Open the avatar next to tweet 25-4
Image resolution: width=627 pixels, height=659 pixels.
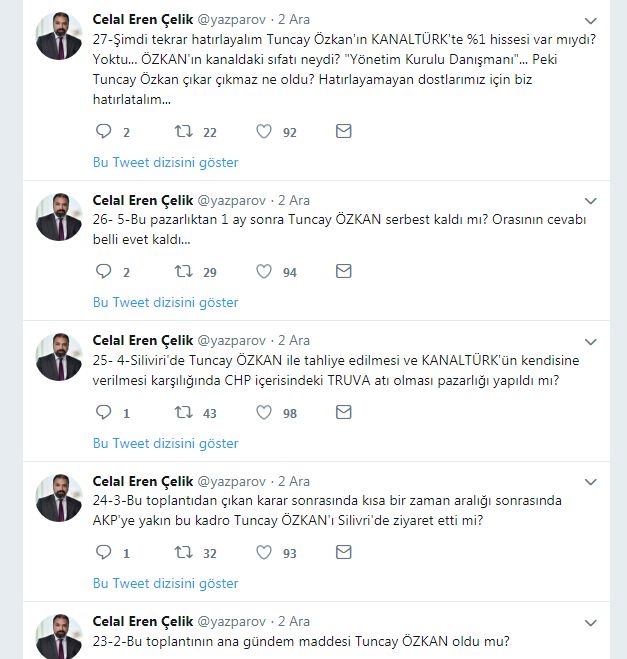tap(59, 357)
